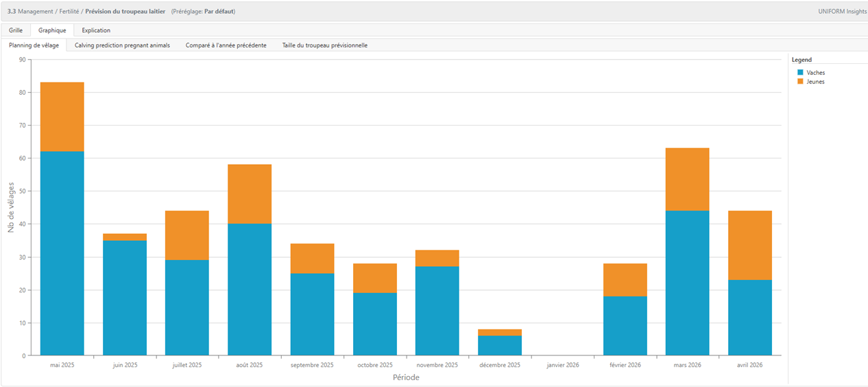868x387 pixels.
Task: Switch to the Grille tab
Action: coord(16,30)
